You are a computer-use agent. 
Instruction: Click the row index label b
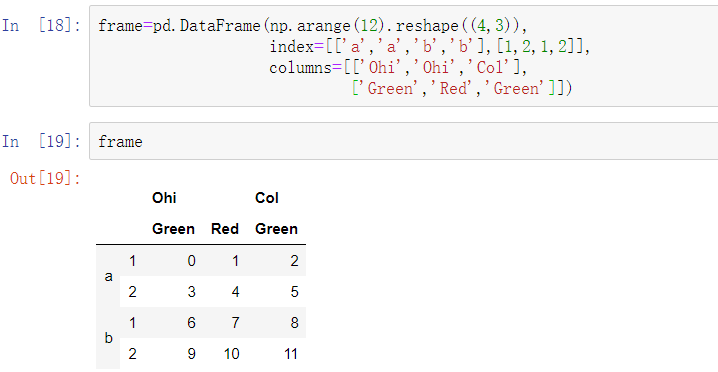click(109, 338)
